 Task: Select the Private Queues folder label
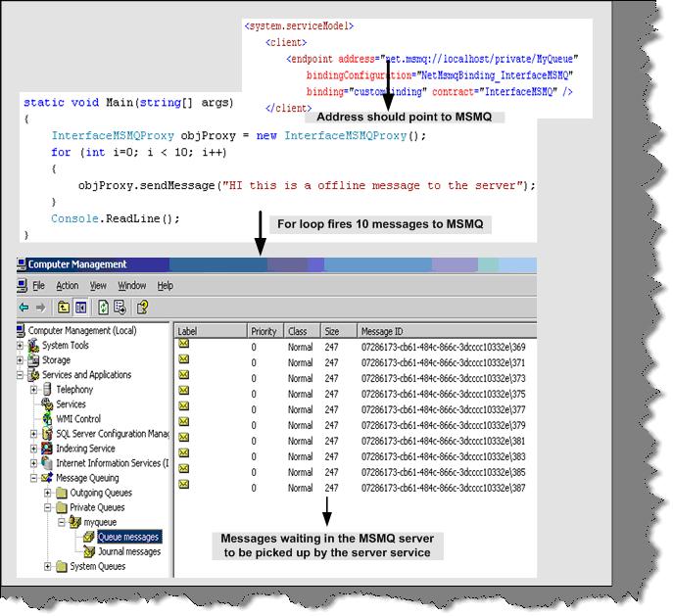click(97, 507)
